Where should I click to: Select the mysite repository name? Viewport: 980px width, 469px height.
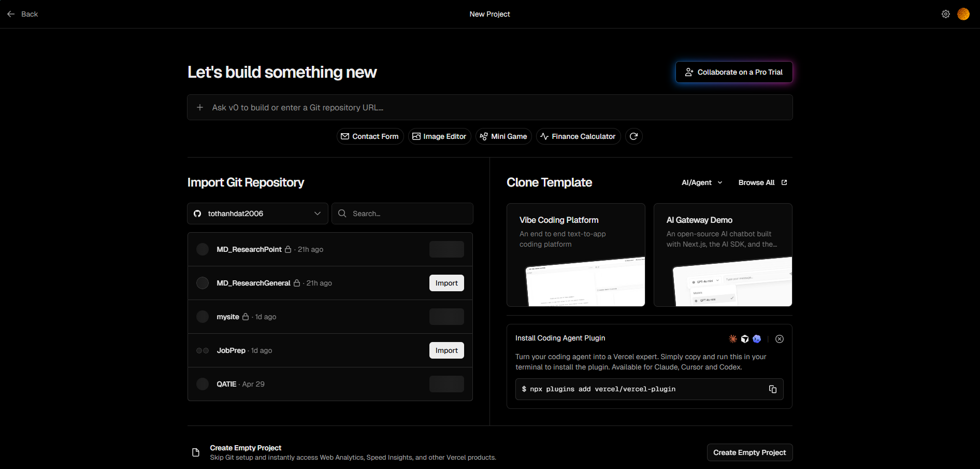pos(228,317)
